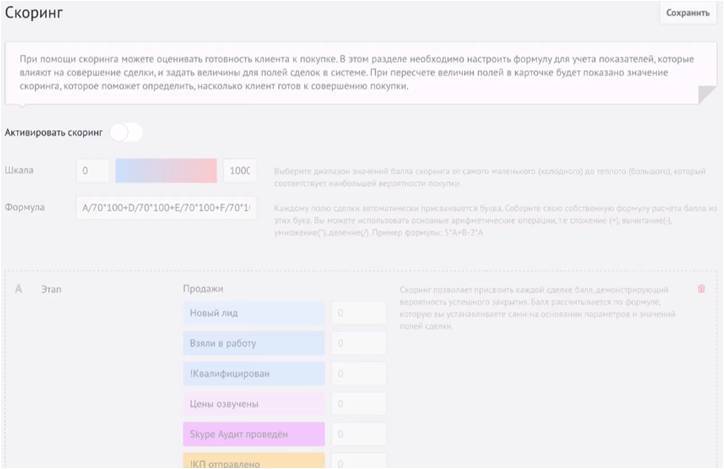Click the score field for !Квалифицирован
Screen dimensions: 724x469
pos(358,374)
